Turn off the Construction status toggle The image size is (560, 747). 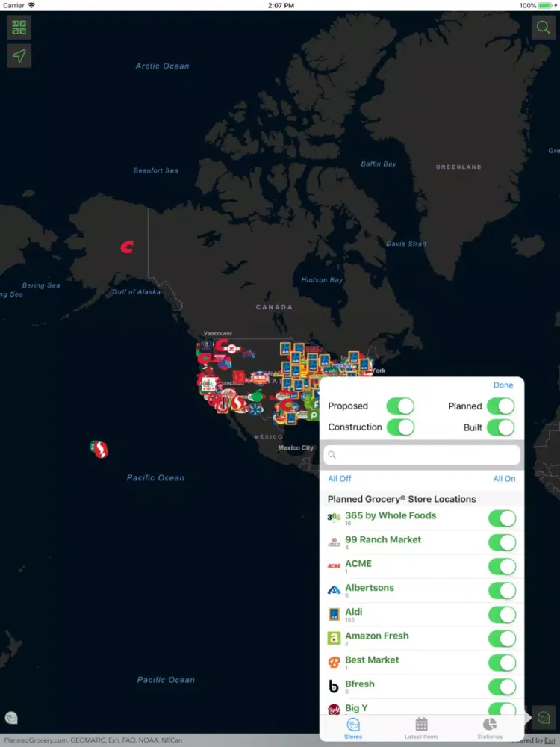(x=400, y=427)
